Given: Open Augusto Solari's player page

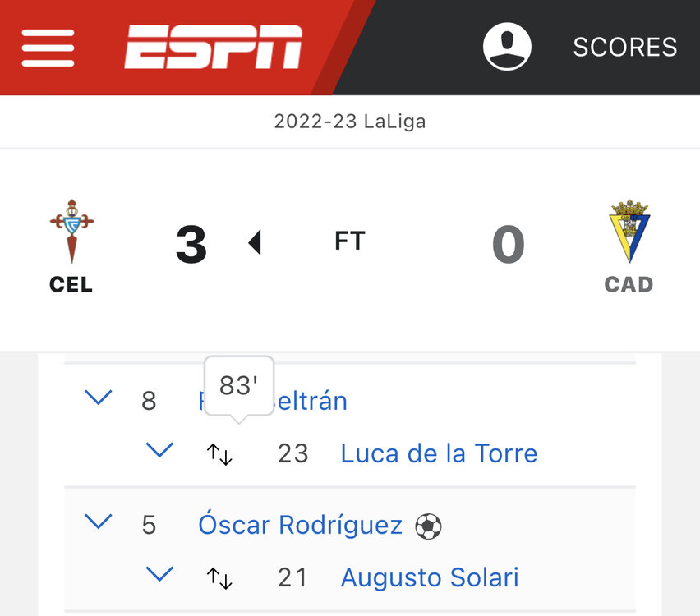Looking at the screenshot, I should [x=430, y=577].
